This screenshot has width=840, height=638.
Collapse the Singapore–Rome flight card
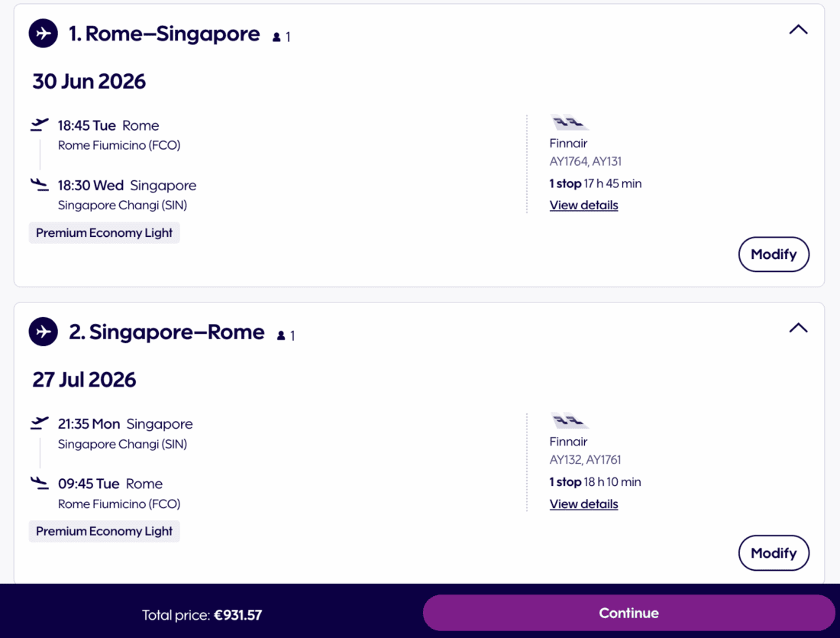tap(798, 329)
